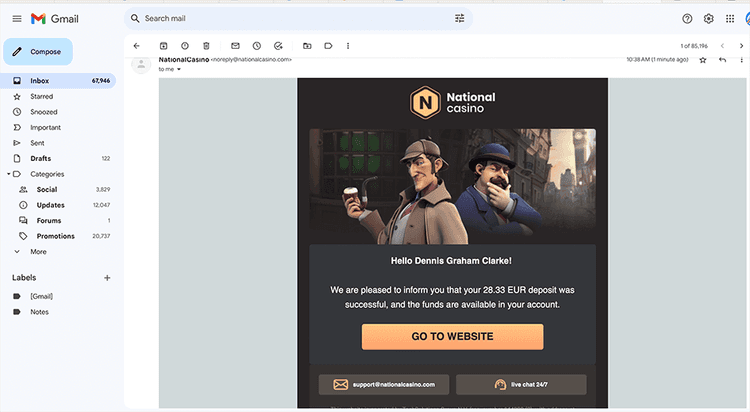Open the toolbar More options menu
The image size is (750, 412).
tap(348, 46)
